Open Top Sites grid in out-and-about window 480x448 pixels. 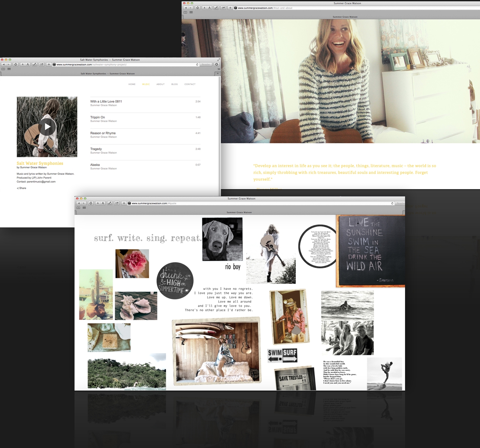(x=191, y=12)
